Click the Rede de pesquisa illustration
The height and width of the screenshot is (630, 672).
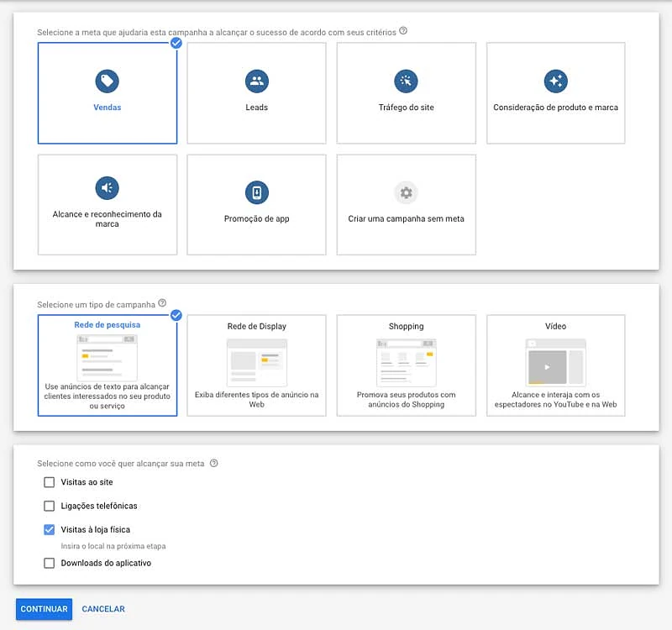click(x=108, y=358)
